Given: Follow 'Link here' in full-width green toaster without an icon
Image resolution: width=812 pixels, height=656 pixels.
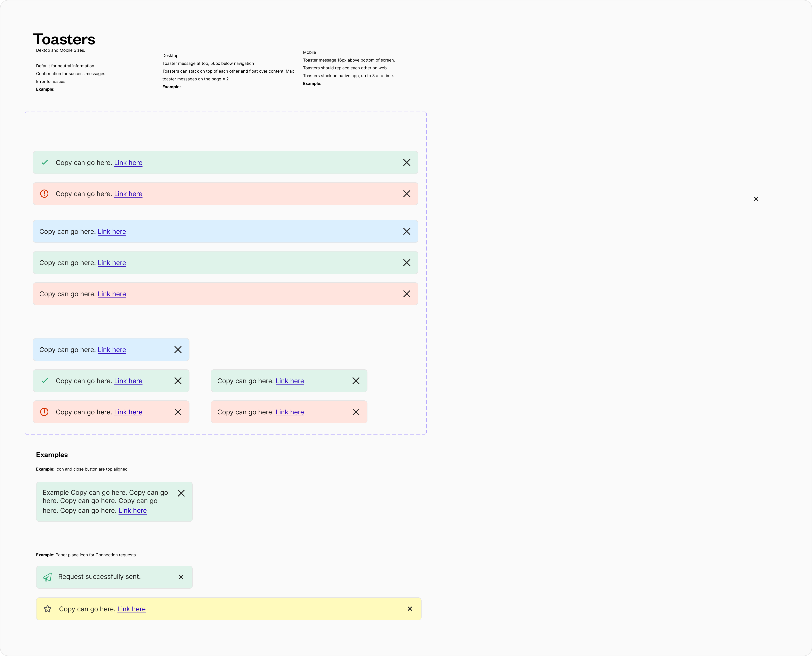Looking at the screenshot, I should (112, 263).
